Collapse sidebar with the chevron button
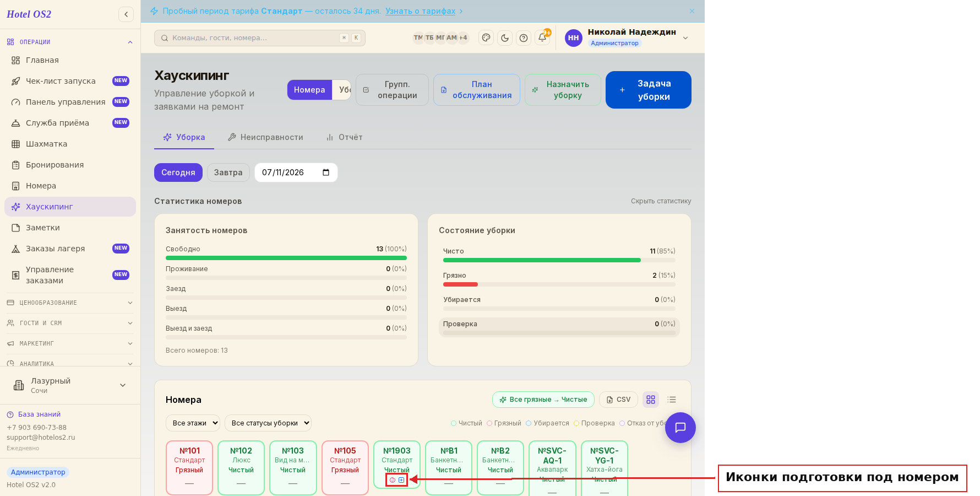 [x=126, y=14]
